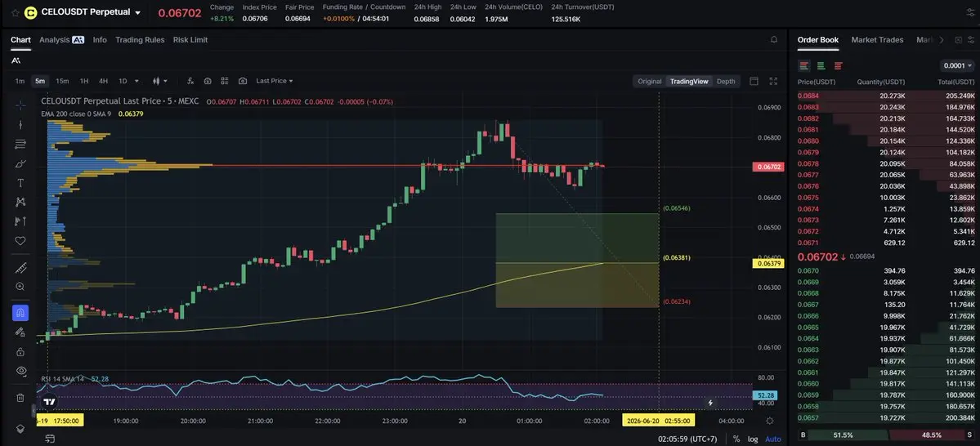Toggle magnet mode

[x=20, y=313]
